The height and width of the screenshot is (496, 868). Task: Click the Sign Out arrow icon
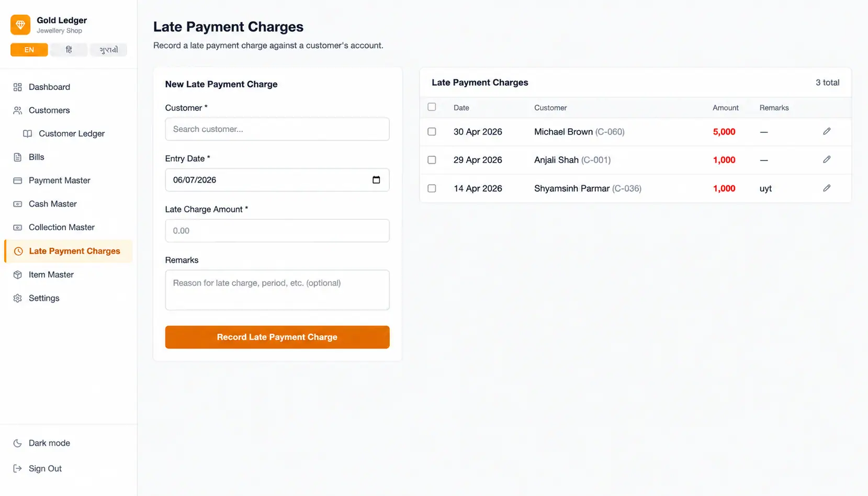[x=18, y=468]
